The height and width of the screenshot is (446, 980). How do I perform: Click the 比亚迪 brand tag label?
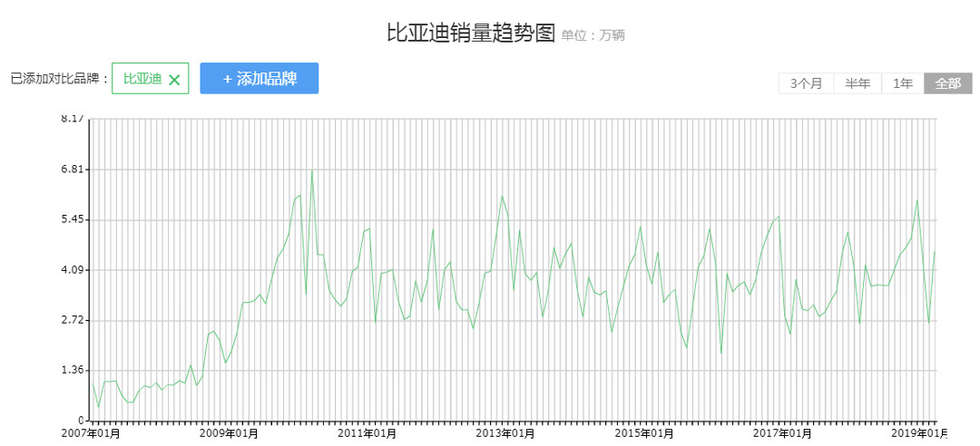(142, 79)
